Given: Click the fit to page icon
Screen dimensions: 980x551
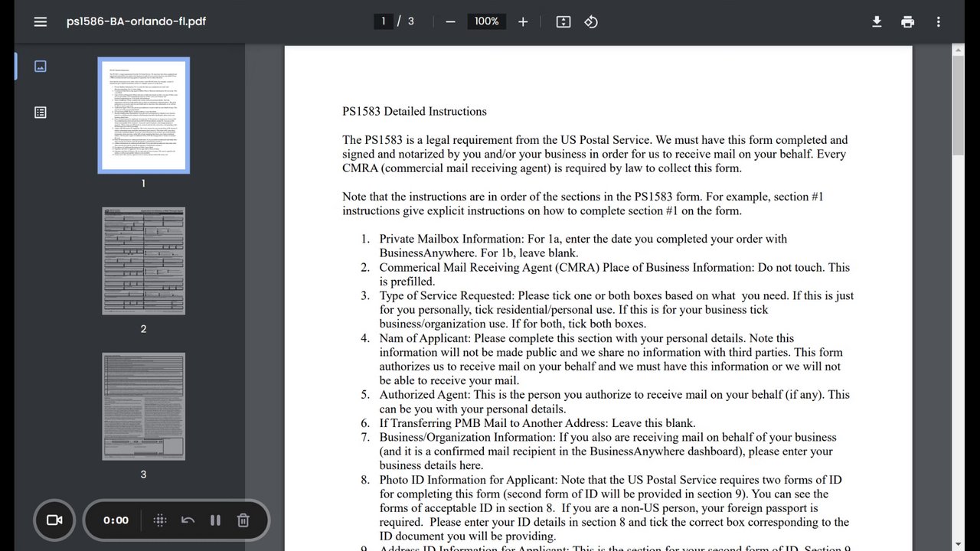Looking at the screenshot, I should (x=563, y=21).
